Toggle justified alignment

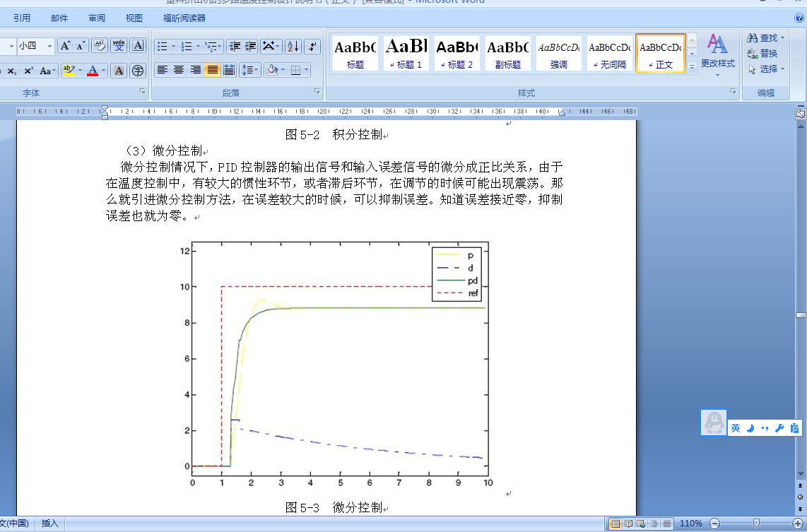(x=212, y=70)
